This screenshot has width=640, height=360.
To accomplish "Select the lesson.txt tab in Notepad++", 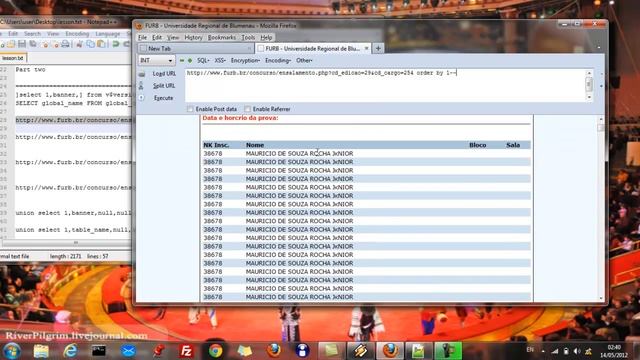I will coord(13,58).
